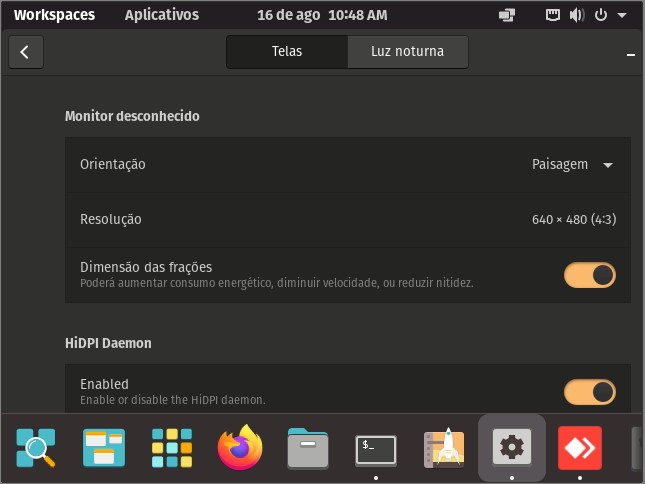The image size is (645, 484).
Task: Click the network icon in top bar
Action: pos(552,15)
